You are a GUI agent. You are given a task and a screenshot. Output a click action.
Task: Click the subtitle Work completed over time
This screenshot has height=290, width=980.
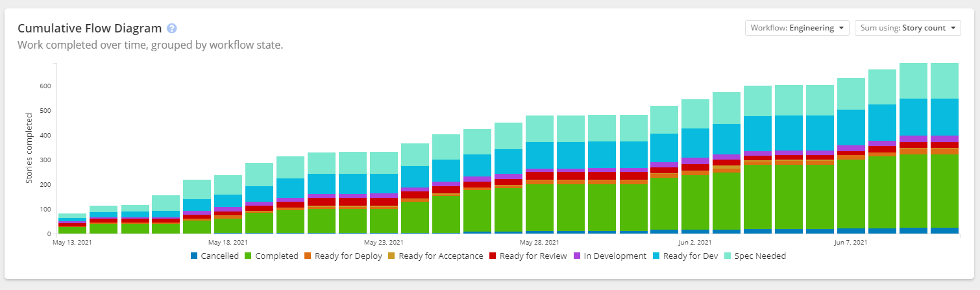pyautogui.click(x=151, y=45)
